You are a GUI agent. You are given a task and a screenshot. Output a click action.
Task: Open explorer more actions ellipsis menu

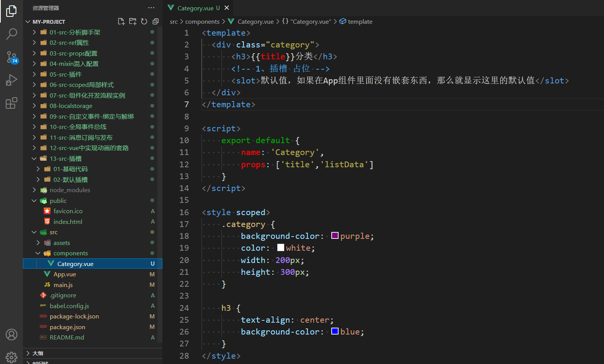click(x=151, y=8)
